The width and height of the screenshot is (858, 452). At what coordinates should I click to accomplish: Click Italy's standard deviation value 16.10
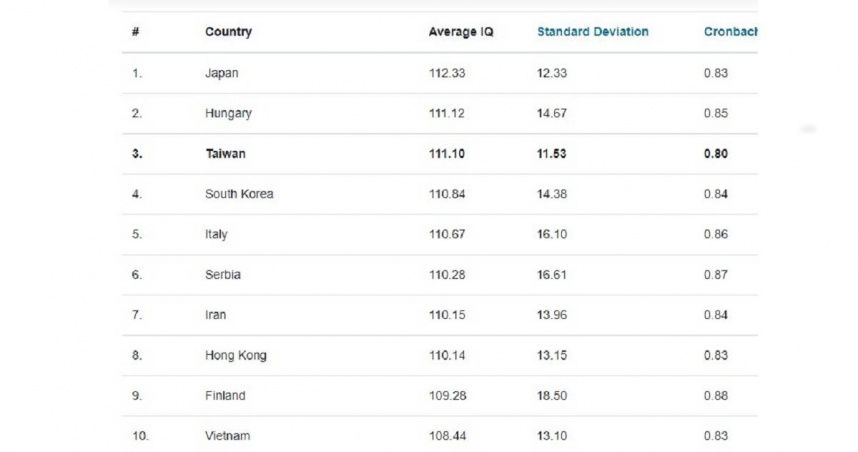552,234
